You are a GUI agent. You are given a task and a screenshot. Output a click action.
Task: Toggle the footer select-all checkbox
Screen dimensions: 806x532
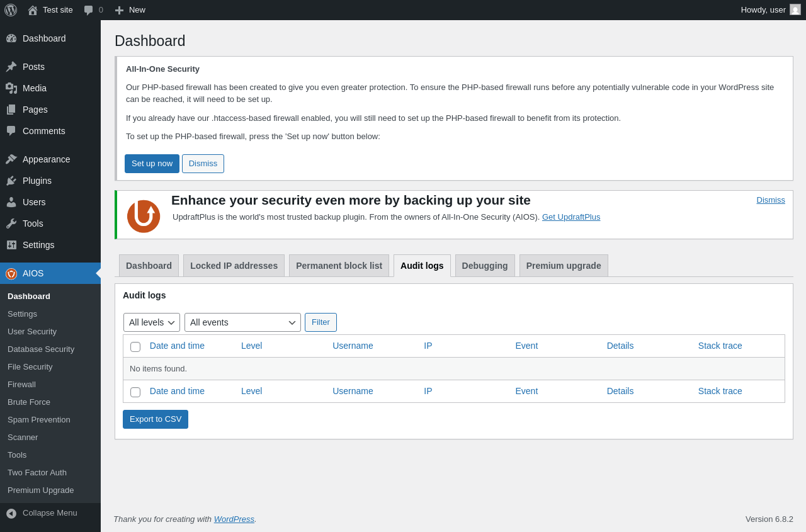pyautogui.click(x=135, y=392)
